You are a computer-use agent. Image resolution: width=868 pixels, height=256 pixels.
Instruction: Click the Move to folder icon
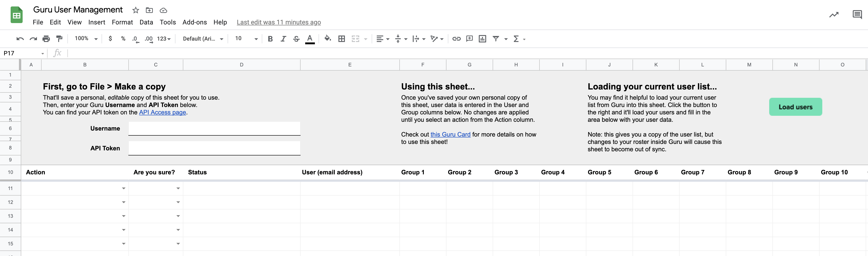point(149,10)
